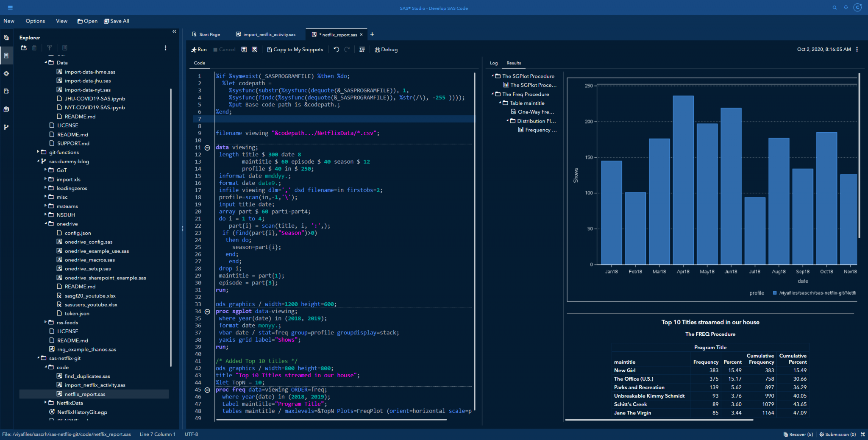Open find_duplicates.sas in the file tree
868x440 pixels.
pos(87,376)
